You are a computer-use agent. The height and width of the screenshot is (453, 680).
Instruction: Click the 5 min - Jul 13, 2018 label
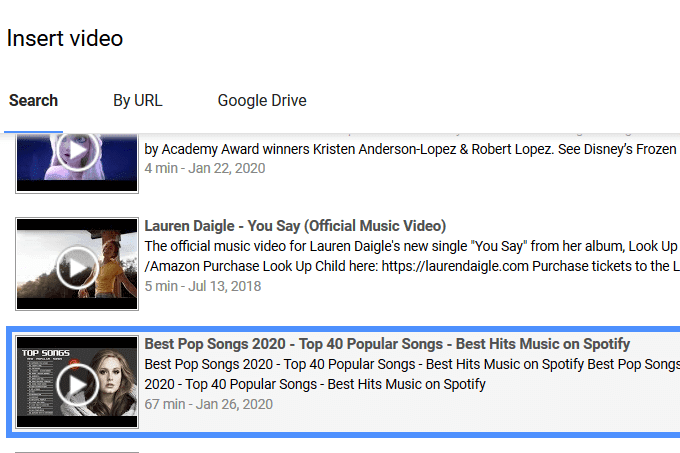[203, 285]
